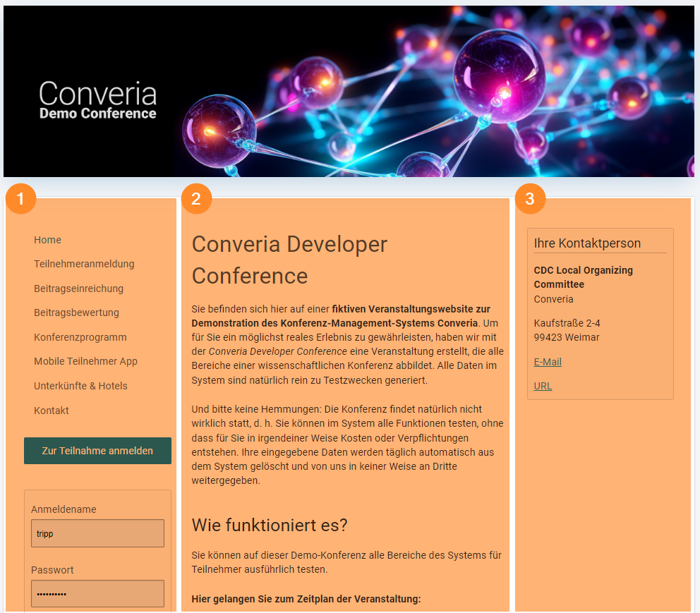This screenshot has width=700, height=613.
Task: Click the 'Wie funktioniert es?' heading
Action: (x=270, y=525)
